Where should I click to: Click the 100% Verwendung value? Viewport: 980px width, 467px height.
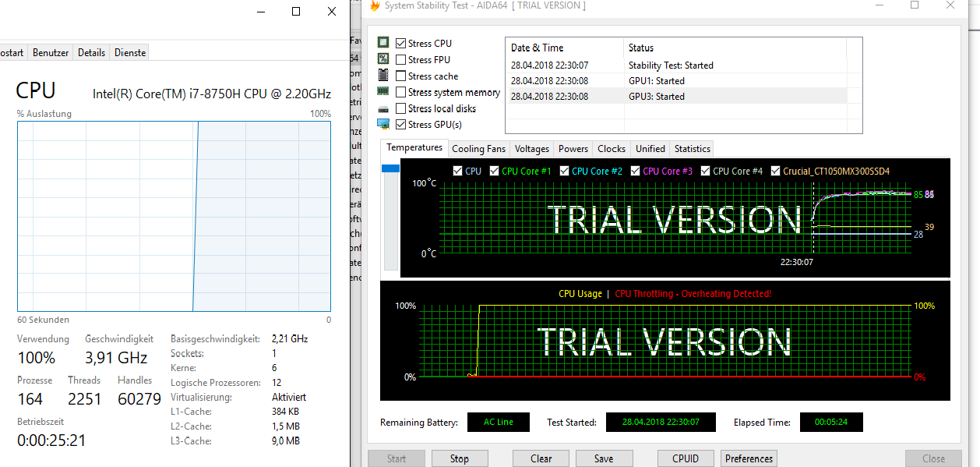pyautogui.click(x=36, y=358)
